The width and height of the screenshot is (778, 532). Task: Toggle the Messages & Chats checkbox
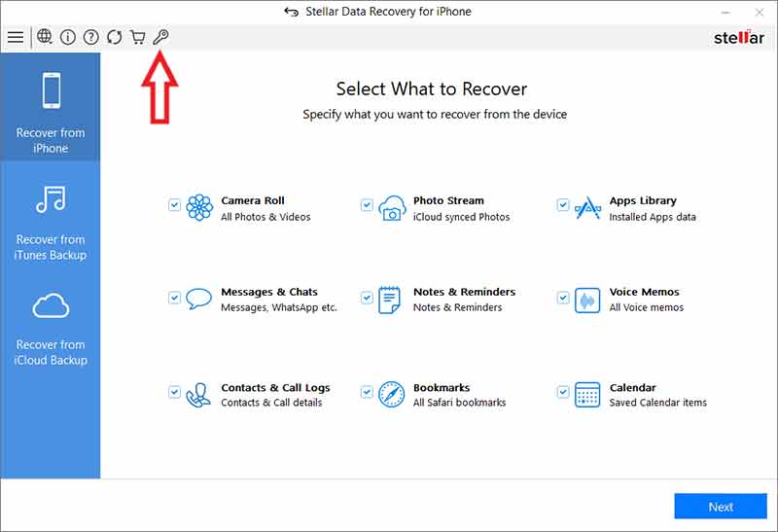click(x=174, y=297)
